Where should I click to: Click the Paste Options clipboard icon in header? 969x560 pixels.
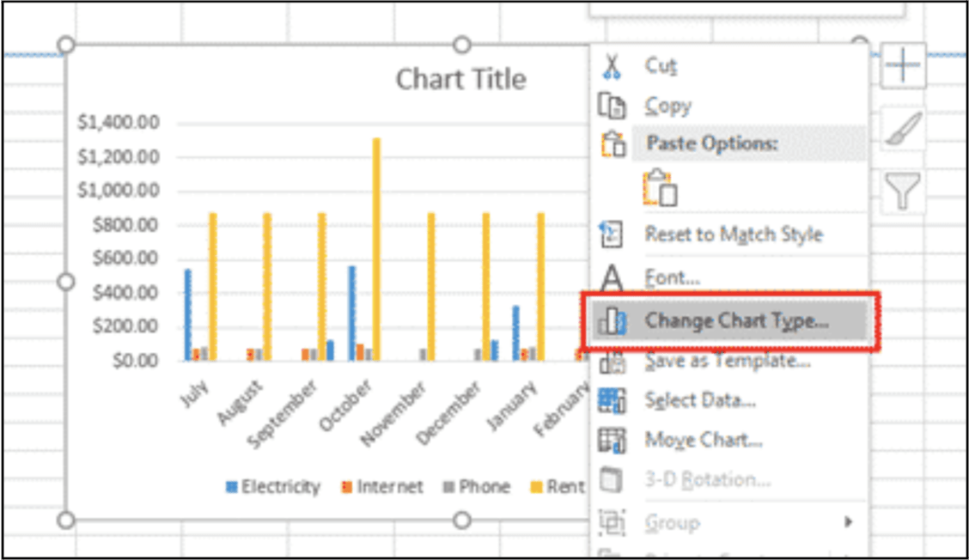(x=613, y=144)
